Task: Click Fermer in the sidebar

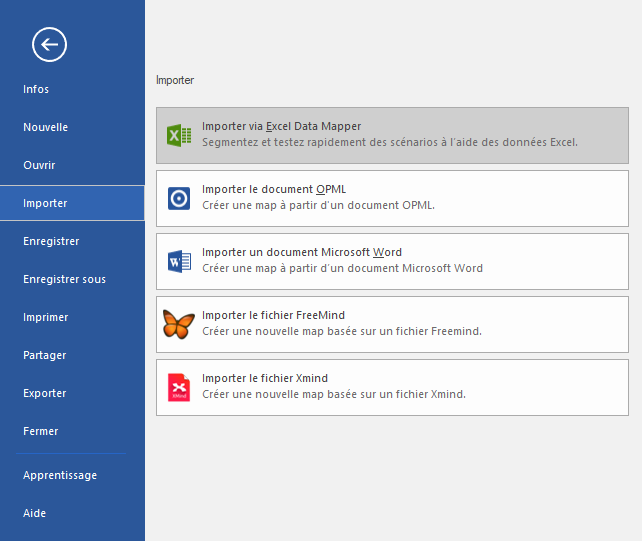Action: (x=41, y=431)
